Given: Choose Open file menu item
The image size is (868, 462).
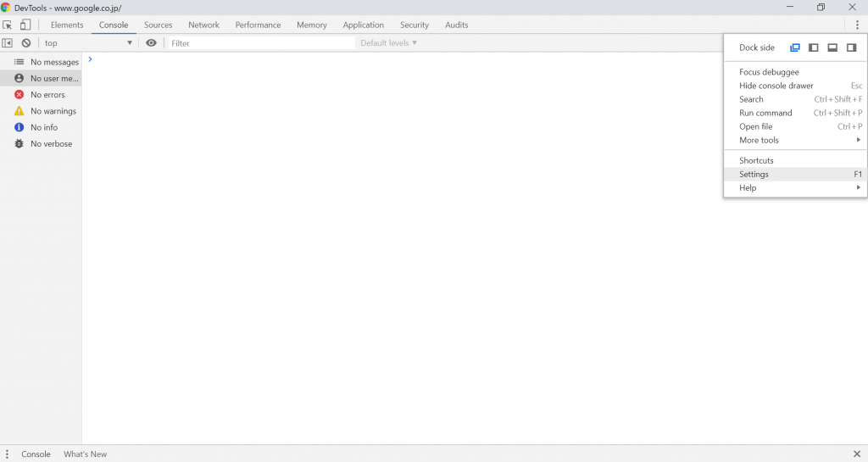Looking at the screenshot, I should coord(795,126).
